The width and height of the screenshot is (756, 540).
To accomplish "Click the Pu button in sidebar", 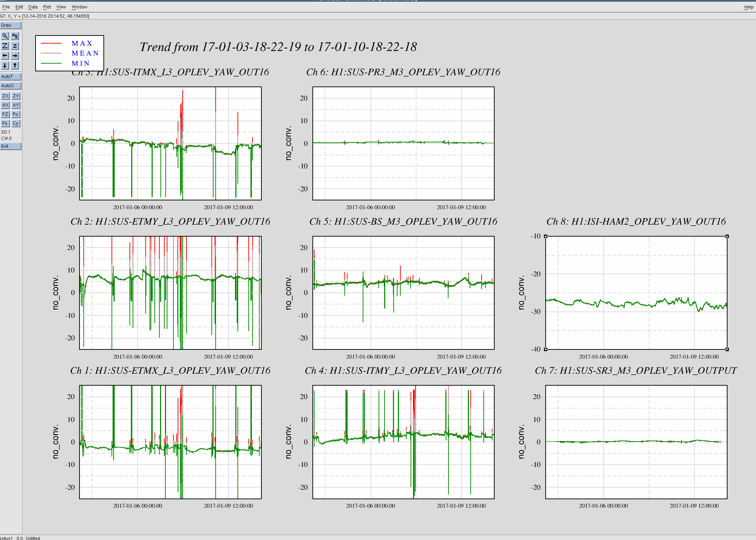I will coord(15,114).
